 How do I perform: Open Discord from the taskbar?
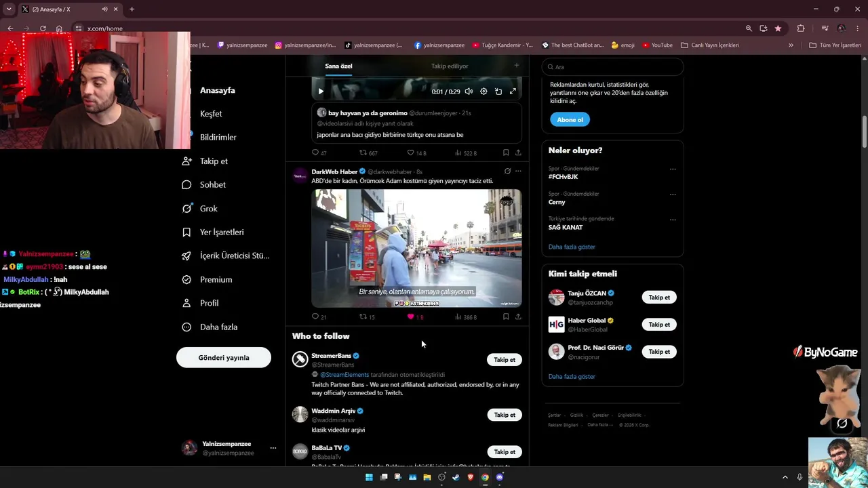point(500,477)
